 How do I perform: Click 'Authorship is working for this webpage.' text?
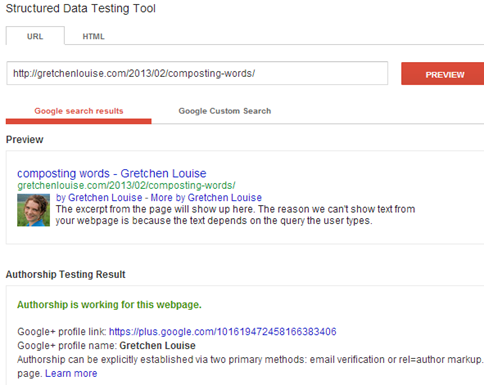109,305
